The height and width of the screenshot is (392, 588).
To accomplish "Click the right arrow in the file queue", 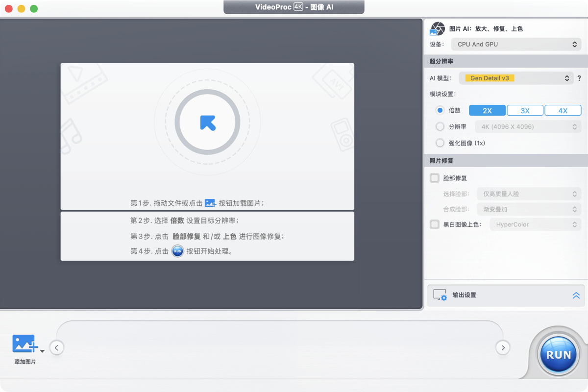I will (x=503, y=347).
